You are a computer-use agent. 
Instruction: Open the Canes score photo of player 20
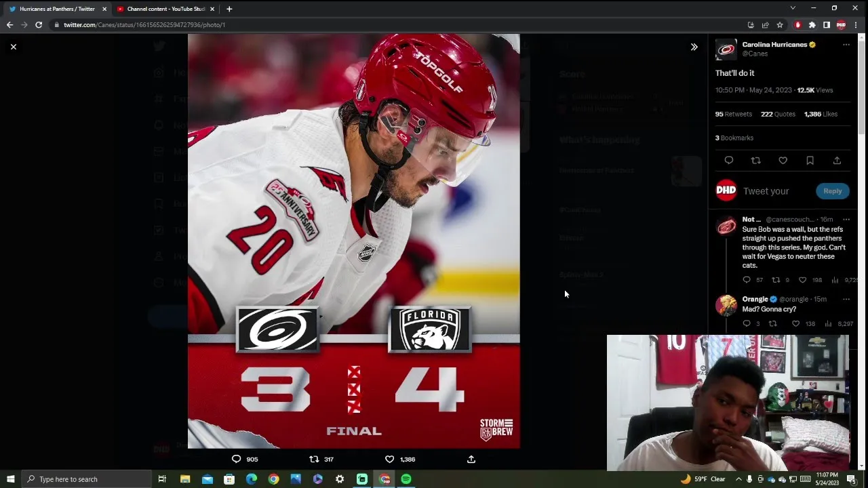click(x=354, y=241)
